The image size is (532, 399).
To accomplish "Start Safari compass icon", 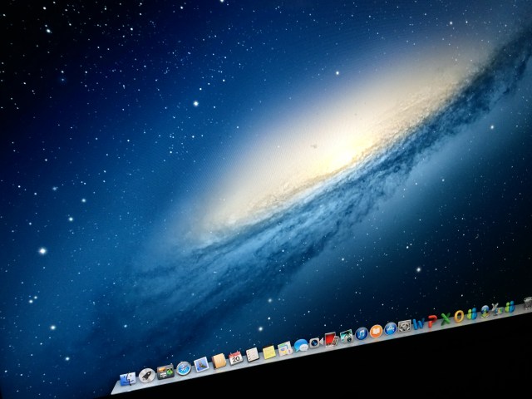I will point(182,367).
